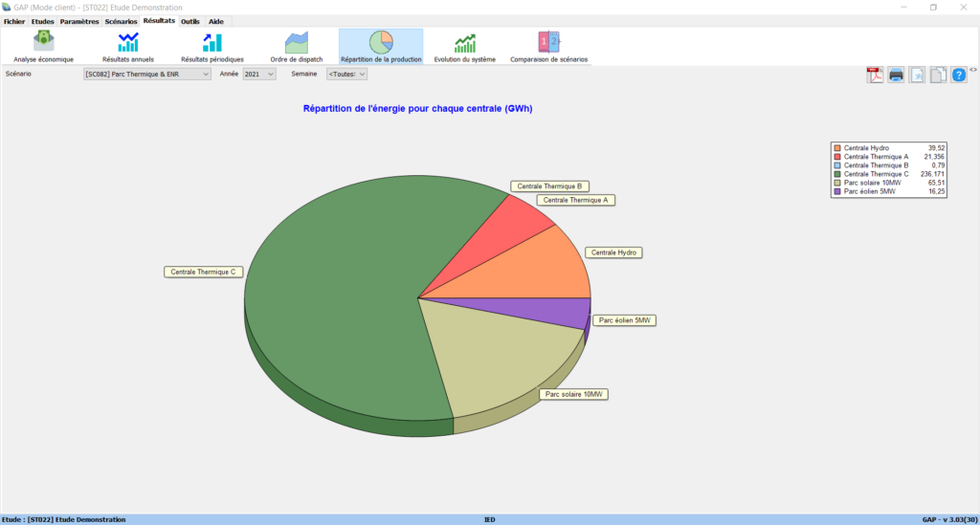Click the Parc solaire 10MW pie label
Viewport: 980px width, 525px height.
point(573,394)
